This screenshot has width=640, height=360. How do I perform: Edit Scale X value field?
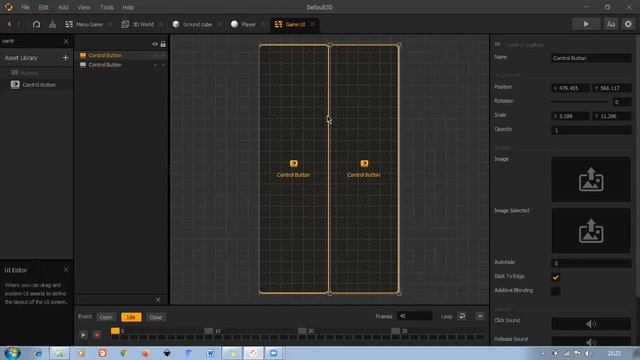pos(570,116)
